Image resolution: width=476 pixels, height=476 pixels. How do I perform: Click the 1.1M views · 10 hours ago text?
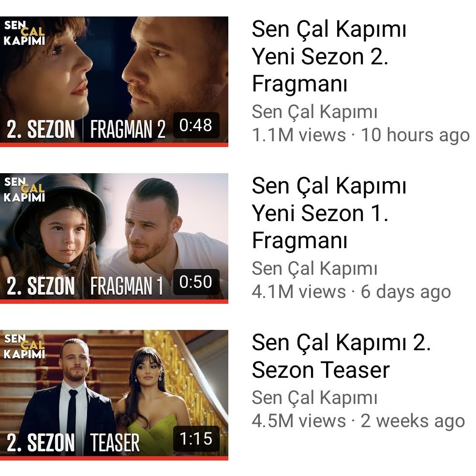(361, 135)
